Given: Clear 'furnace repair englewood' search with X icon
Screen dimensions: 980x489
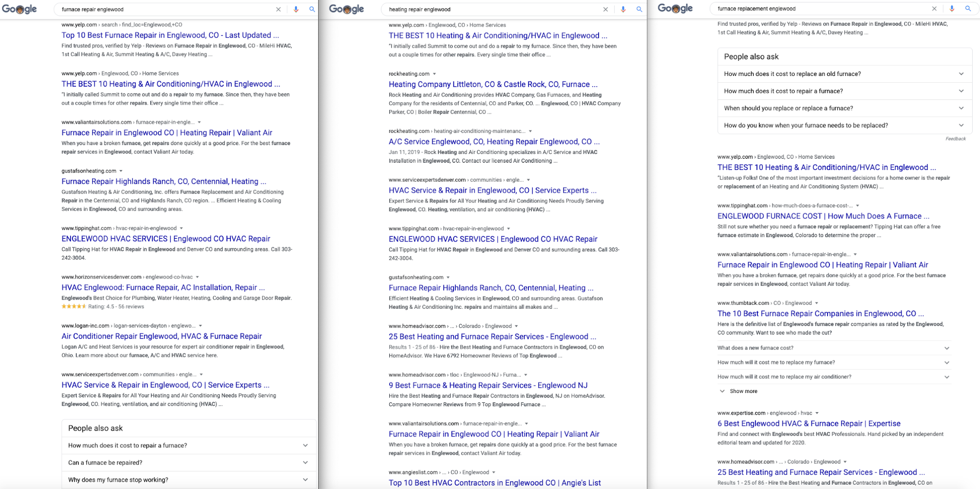Looking at the screenshot, I should pos(278,9).
